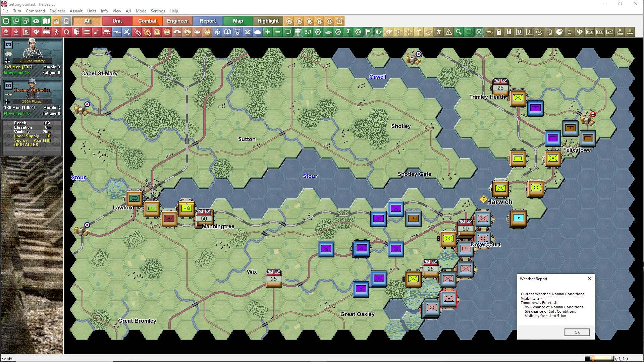The height and width of the screenshot is (362, 644).
Task: Open the Assault menu in the menu bar
Action: click(76, 11)
